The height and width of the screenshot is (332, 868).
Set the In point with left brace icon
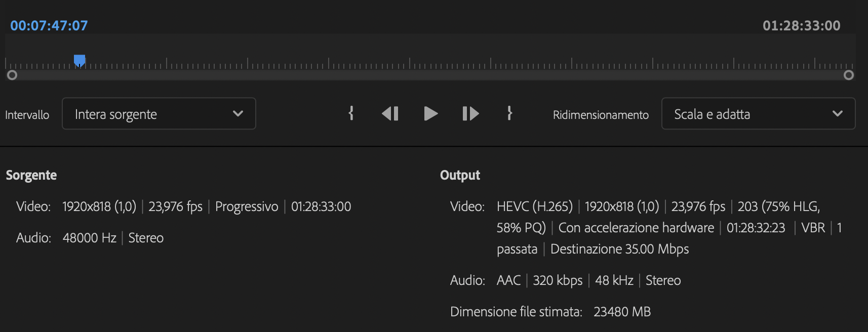pyautogui.click(x=351, y=113)
